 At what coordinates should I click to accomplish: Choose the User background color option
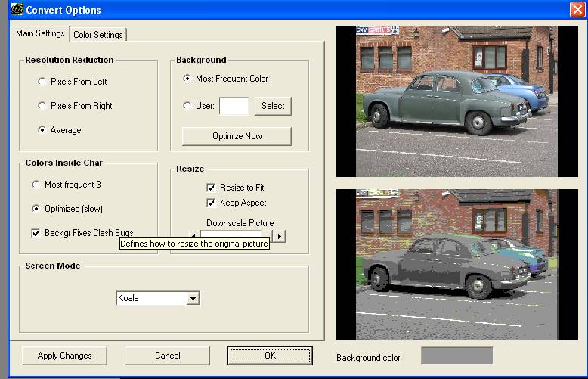[187, 106]
